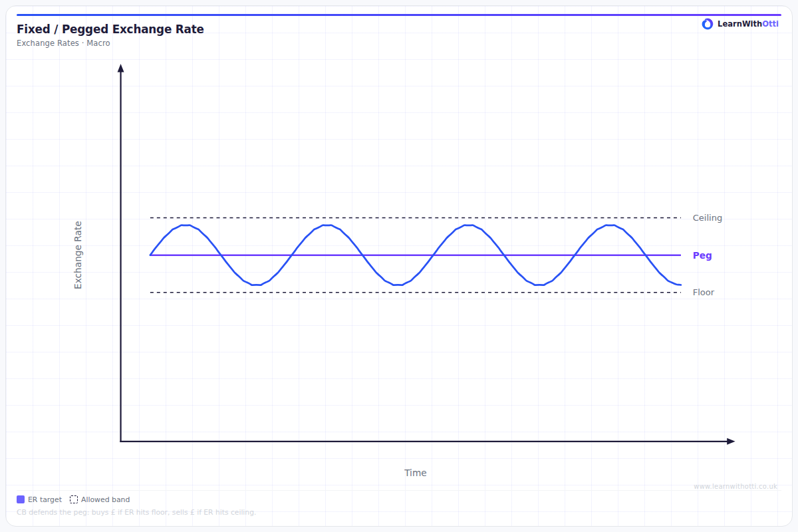Image resolution: width=798 pixels, height=532 pixels.
Task: Click the purple ER target legend swatch
Action: click(x=21, y=499)
